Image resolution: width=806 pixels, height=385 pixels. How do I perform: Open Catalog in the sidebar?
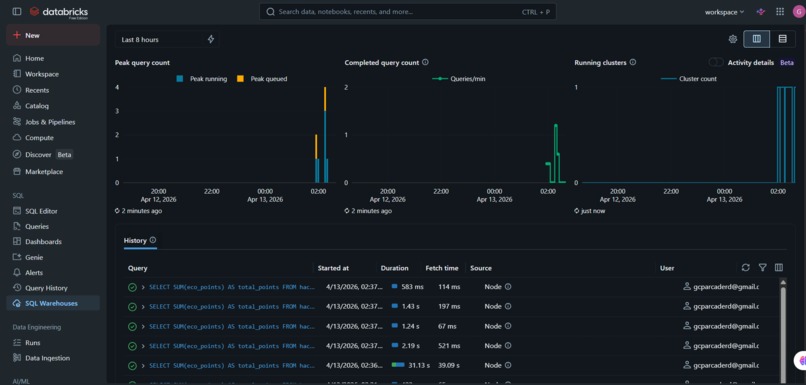click(53, 106)
